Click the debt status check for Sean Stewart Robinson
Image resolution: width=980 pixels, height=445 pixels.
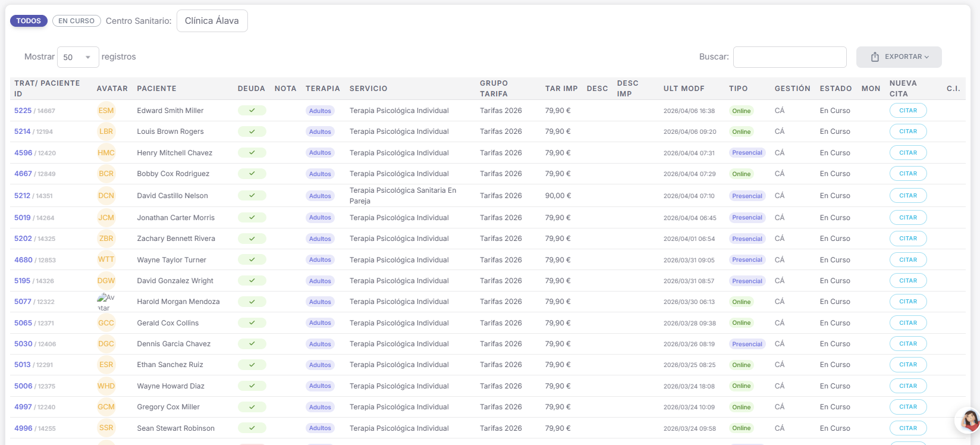coord(252,428)
